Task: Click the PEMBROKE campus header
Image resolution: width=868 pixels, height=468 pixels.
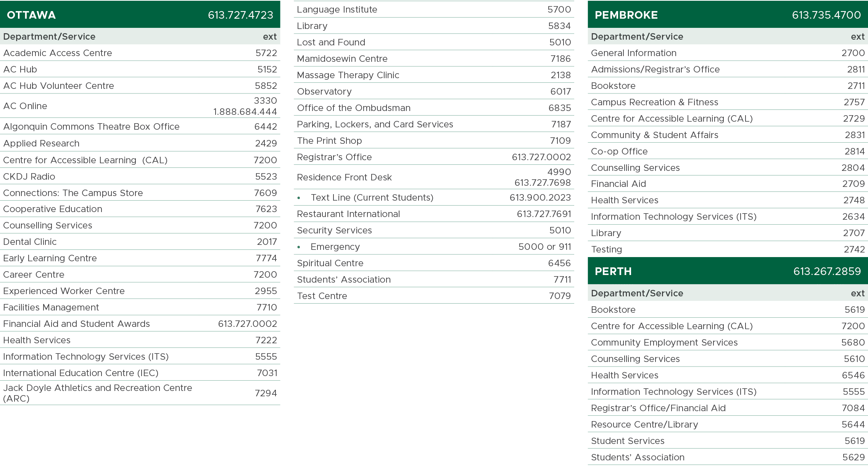Action: pos(626,15)
